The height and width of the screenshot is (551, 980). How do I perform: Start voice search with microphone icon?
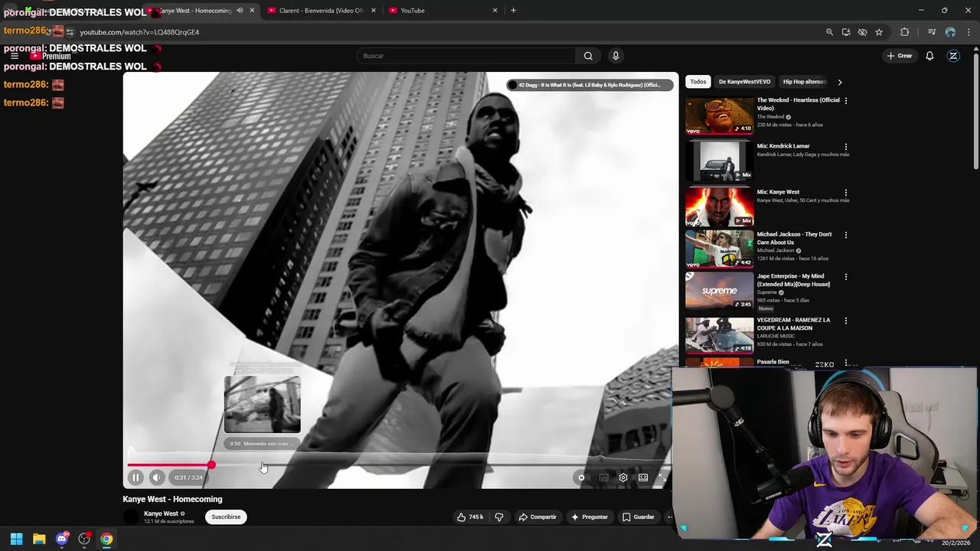(616, 56)
